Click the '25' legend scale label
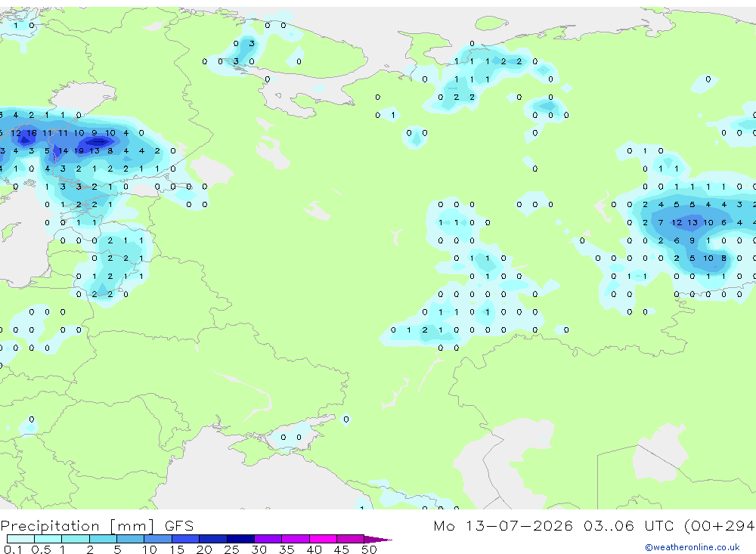 click(x=231, y=549)
